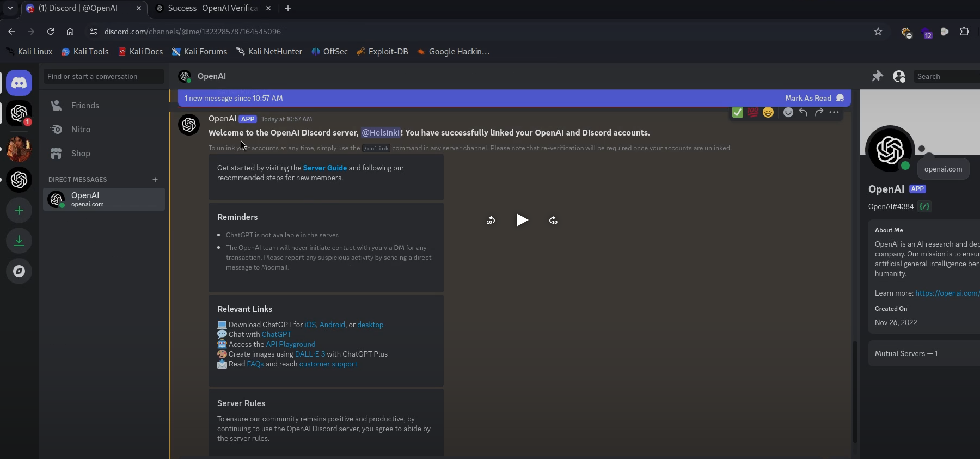Open the DALL·E 3 link

click(x=310, y=354)
